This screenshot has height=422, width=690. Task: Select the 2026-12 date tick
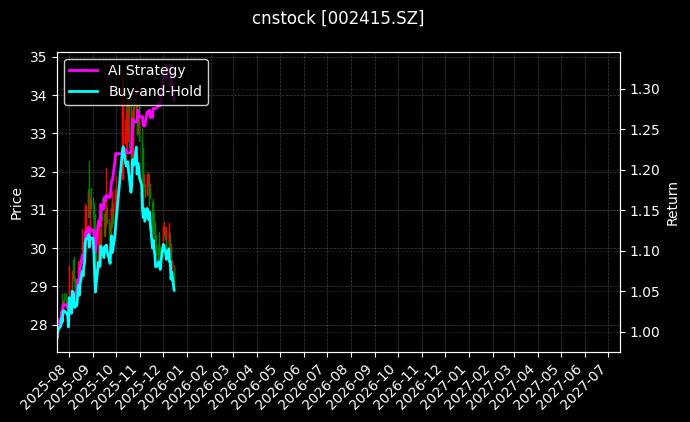426,380
